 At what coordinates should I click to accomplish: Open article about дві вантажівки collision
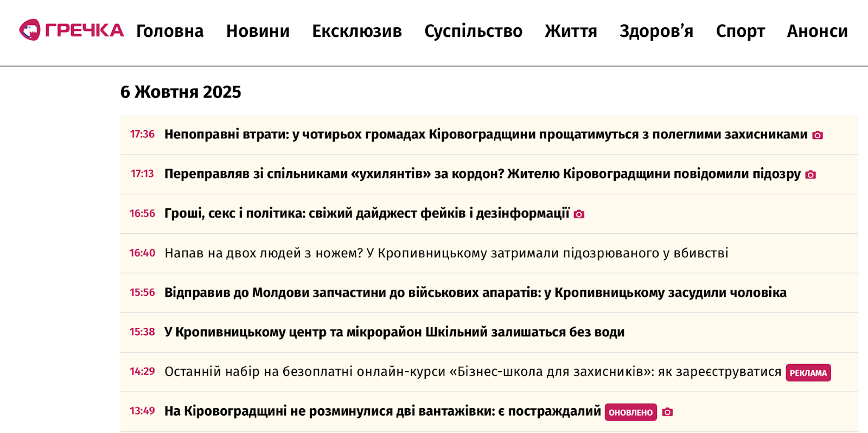point(382,411)
